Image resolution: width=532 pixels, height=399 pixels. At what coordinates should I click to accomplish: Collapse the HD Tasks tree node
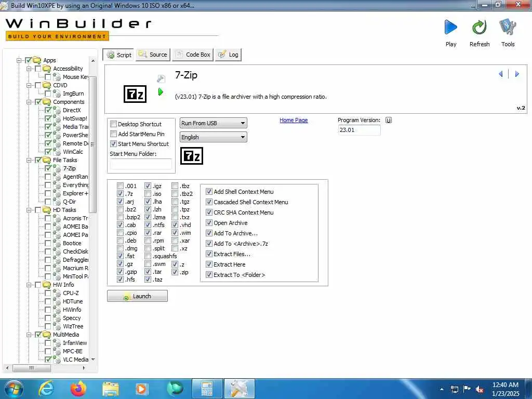click(29, 210)
